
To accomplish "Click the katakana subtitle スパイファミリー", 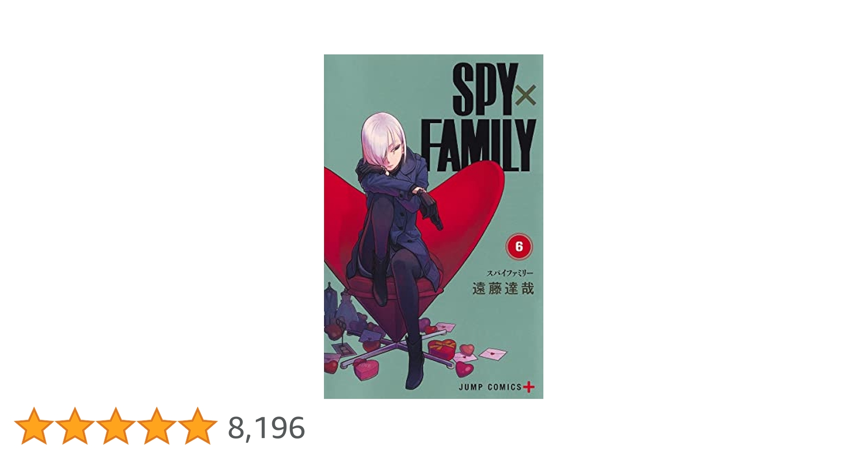I will (x=510, y=273).
